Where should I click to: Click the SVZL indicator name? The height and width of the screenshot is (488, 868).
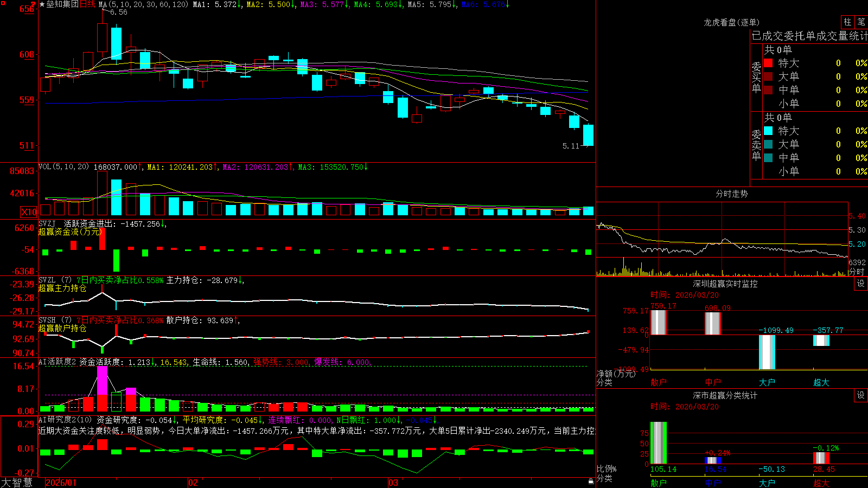tap(47, 280)
